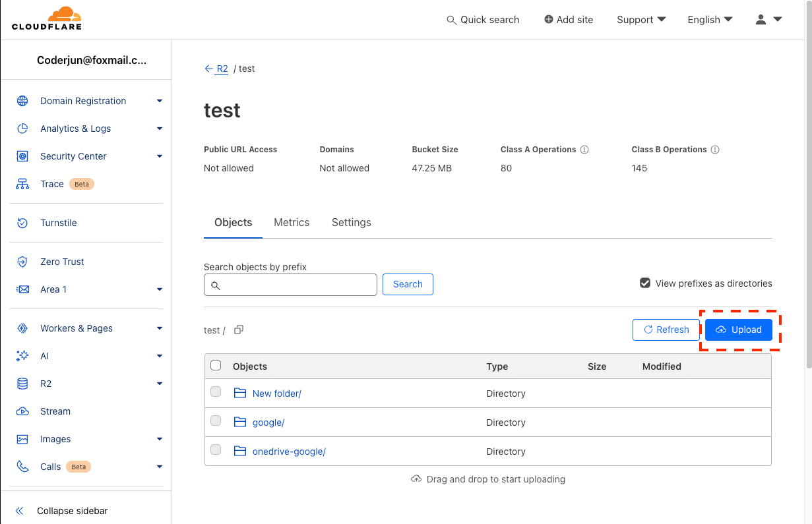Screen dimensions: 812x524
Task: Click the Class A Operations info icon
Action: click(x=584, y=150)
